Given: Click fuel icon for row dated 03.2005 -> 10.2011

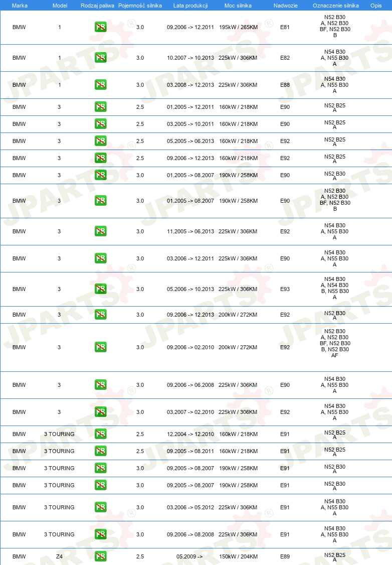Looking at the screenshot, I should 100,124.
